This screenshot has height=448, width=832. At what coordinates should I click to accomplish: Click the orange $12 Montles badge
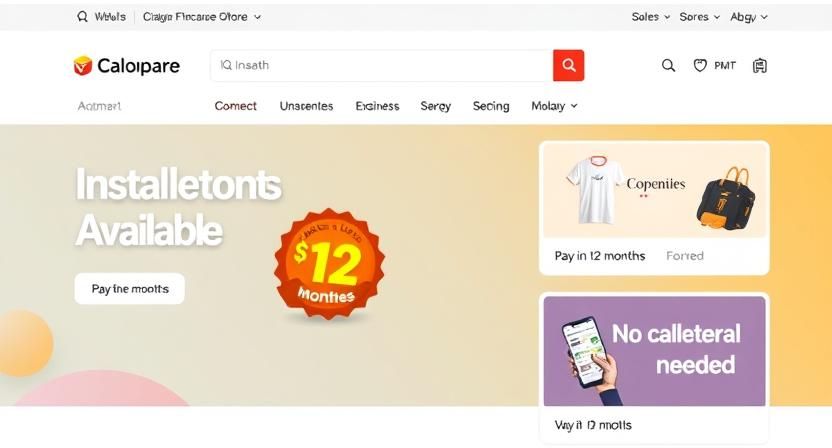(330, 264)
